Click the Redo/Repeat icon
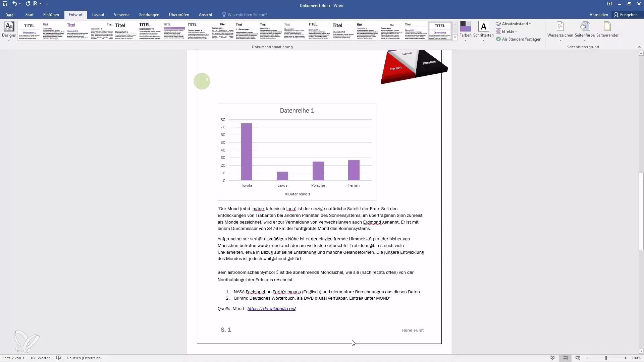The image size is (644, 362). click(28, 4)
